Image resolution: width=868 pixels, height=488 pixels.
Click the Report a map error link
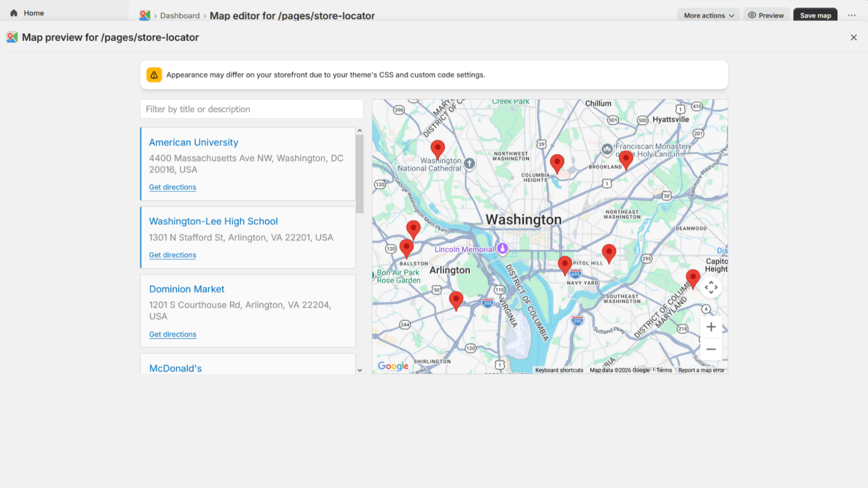click(701, 370)
